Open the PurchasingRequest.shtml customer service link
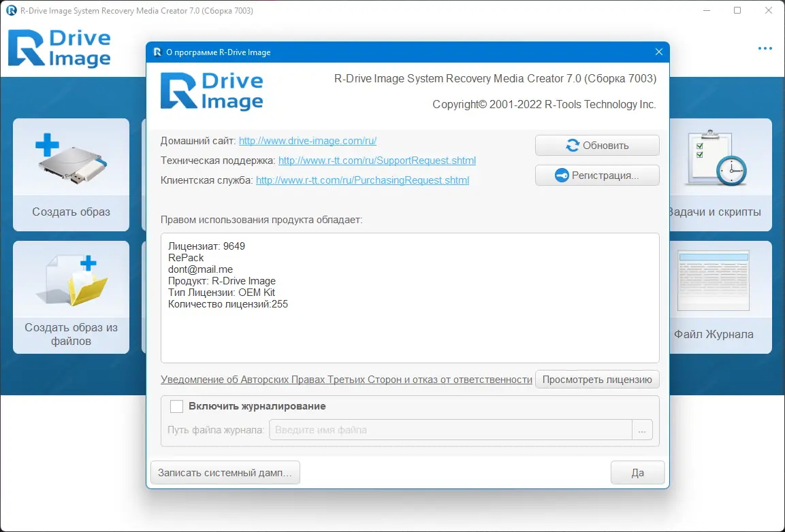This screenshot has height=532, width=785. click(x=362, y=180)
